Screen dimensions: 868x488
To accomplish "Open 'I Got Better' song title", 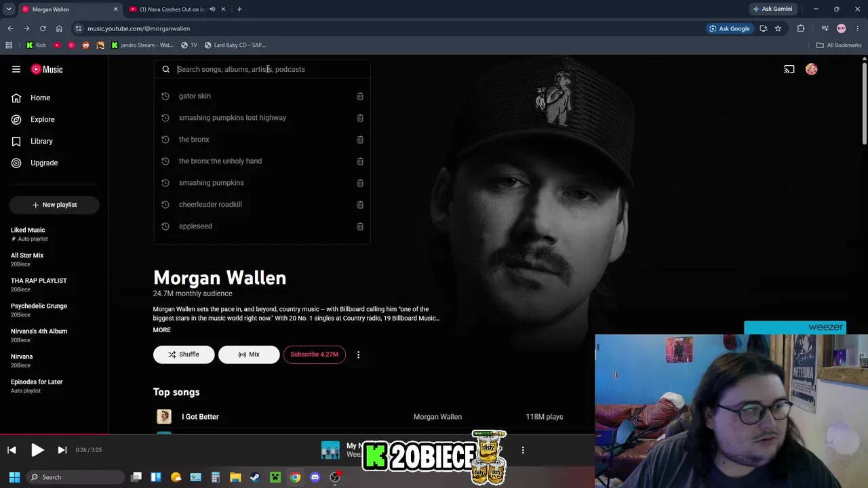I will (x=200, y=417).
